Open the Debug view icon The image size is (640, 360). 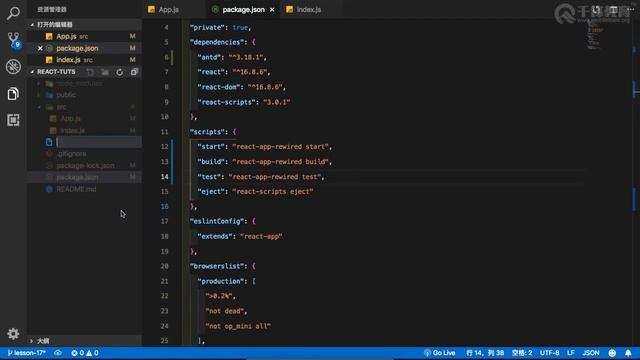(x=13, y=67)
